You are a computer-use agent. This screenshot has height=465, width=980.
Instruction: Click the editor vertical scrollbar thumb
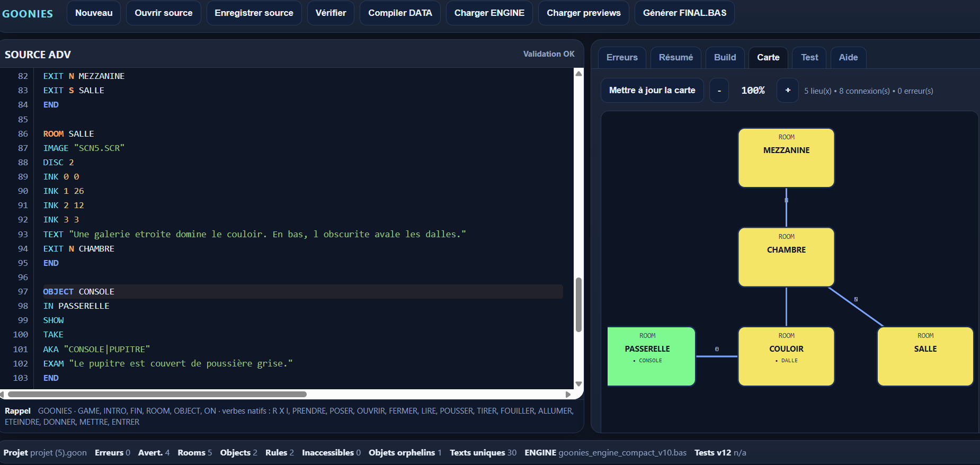click(x=578, y=305)
